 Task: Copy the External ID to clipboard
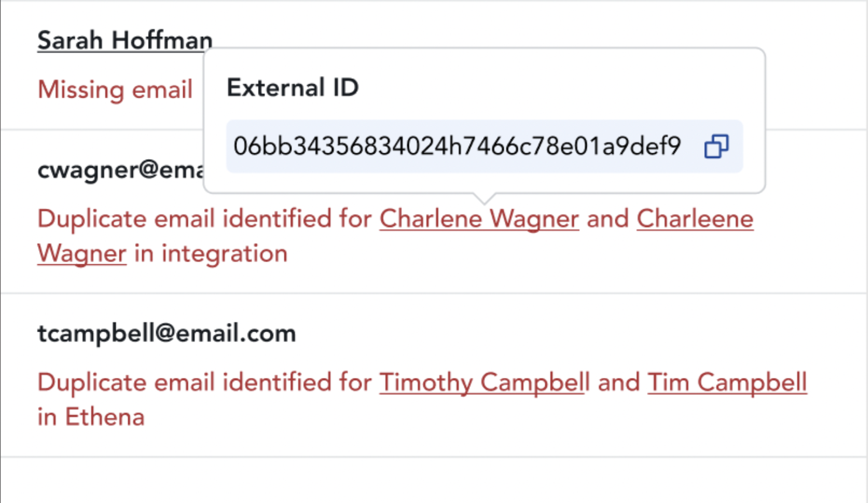[x=716, y=146]
